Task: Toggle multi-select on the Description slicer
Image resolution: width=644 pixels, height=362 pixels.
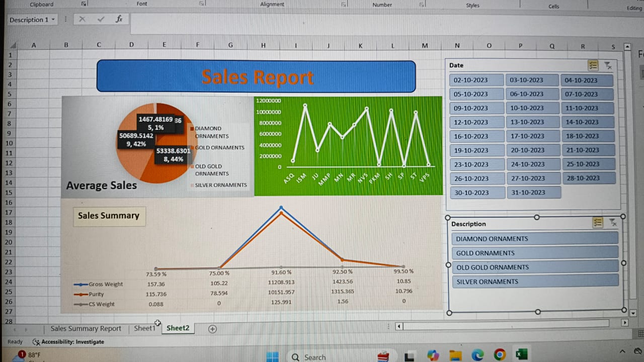Action: pos(597,223)
